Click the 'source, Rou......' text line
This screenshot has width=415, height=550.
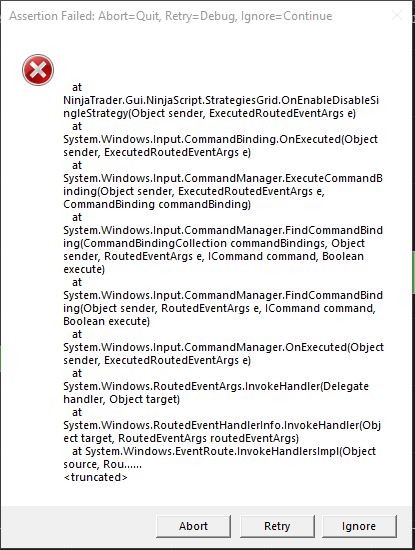(102, 464)
